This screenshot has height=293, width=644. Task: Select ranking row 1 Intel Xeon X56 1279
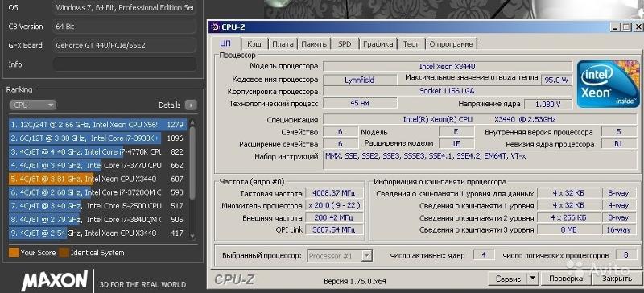pyautogui.click(x=98, y=125)
